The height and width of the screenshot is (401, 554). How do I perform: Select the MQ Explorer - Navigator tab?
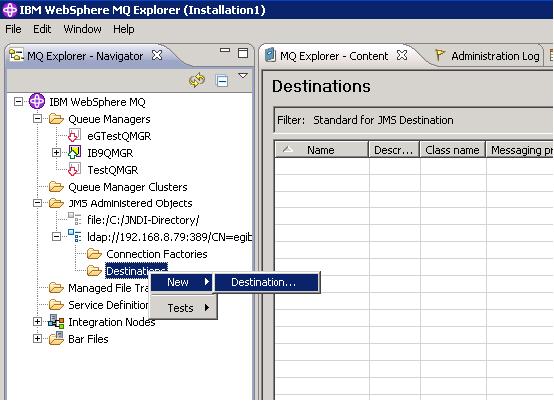pos(85,56)
